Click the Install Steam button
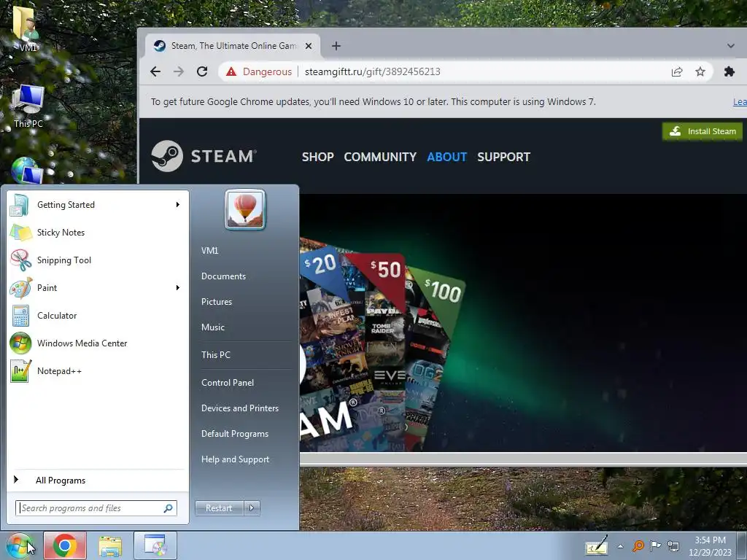The height and width of the screenshot is (560, 747). pyautogui.click(x=703, y=131)
